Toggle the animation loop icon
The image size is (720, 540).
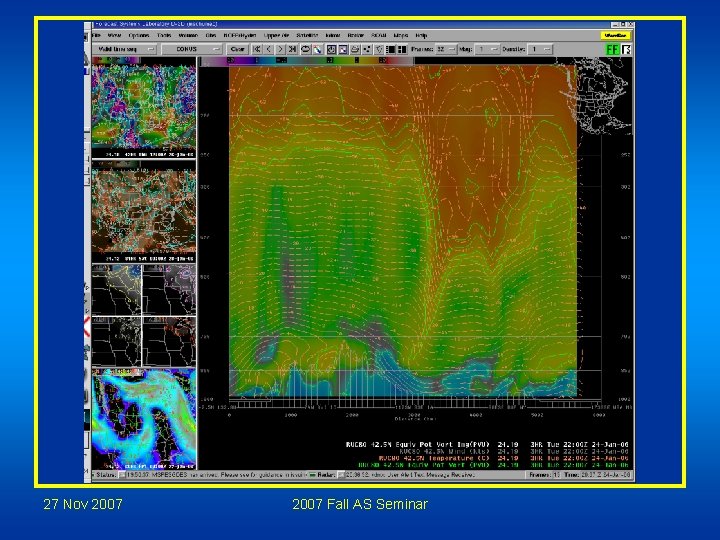305,49
